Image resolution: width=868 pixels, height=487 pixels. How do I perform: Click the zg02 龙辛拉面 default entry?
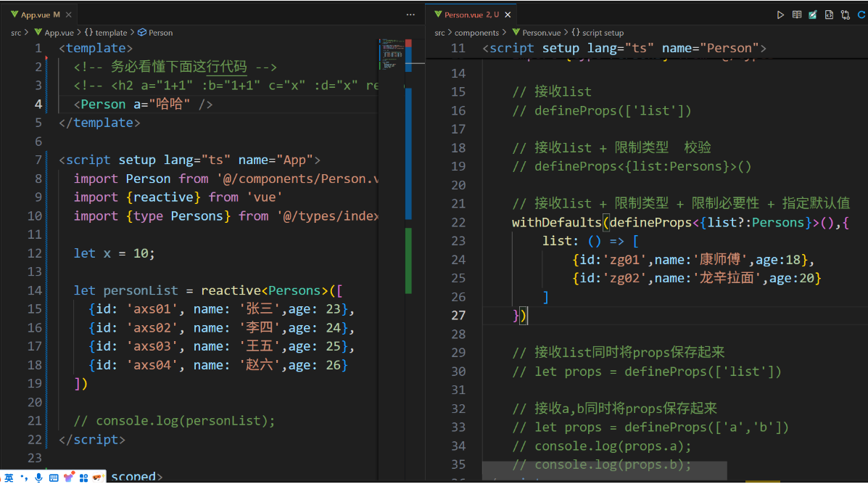coord(696,278)
